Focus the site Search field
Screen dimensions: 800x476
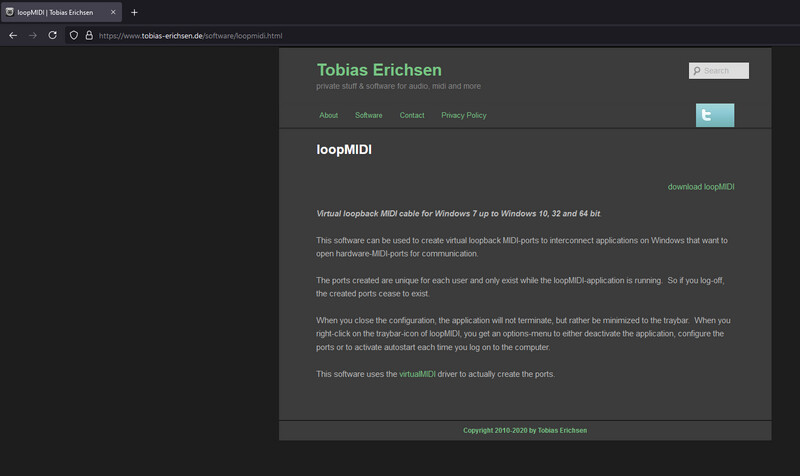coord(719,70)
